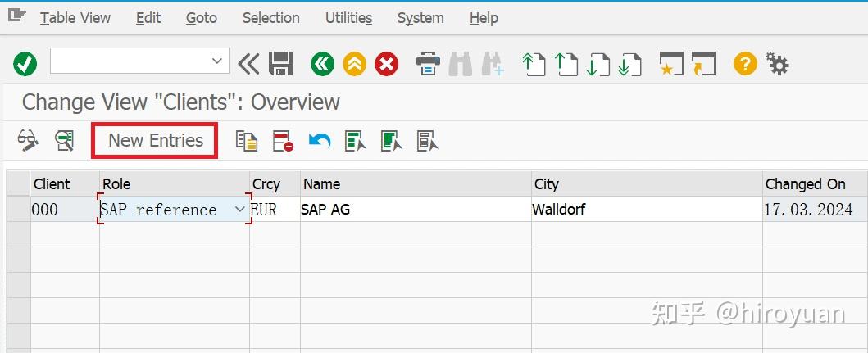868x353 pixels.
Task: Go to Previous Page icon
Action: pos(566,64)
